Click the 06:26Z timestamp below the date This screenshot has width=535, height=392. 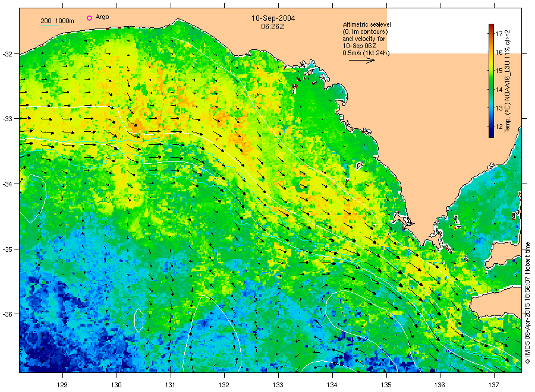pos(273,27)
